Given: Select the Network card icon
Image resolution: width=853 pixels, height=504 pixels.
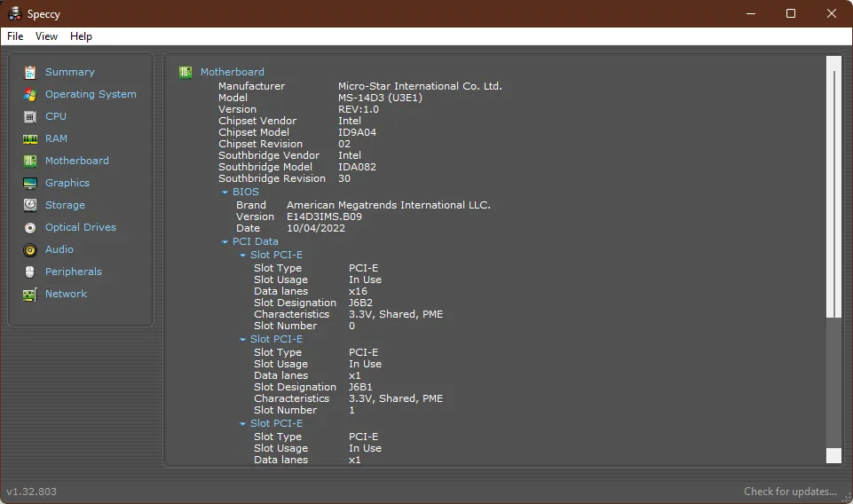Looking at the screenshot, I should (30, 294).
